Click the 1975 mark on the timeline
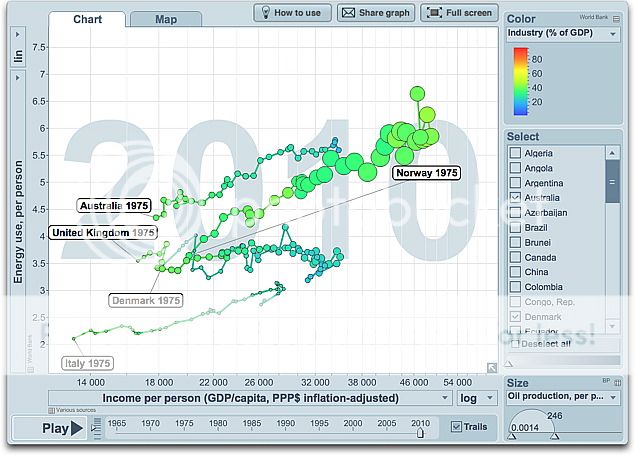 tap(184, 423)
